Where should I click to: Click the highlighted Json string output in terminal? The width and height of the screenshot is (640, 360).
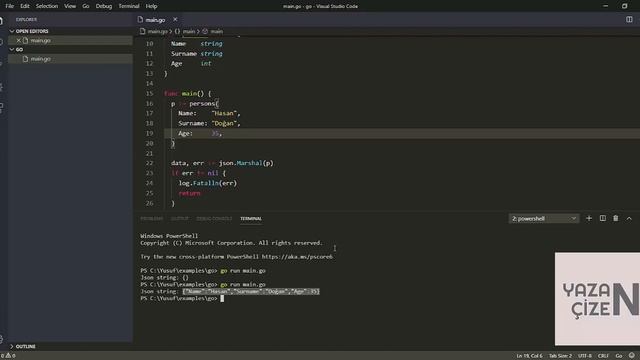[251, 291]
